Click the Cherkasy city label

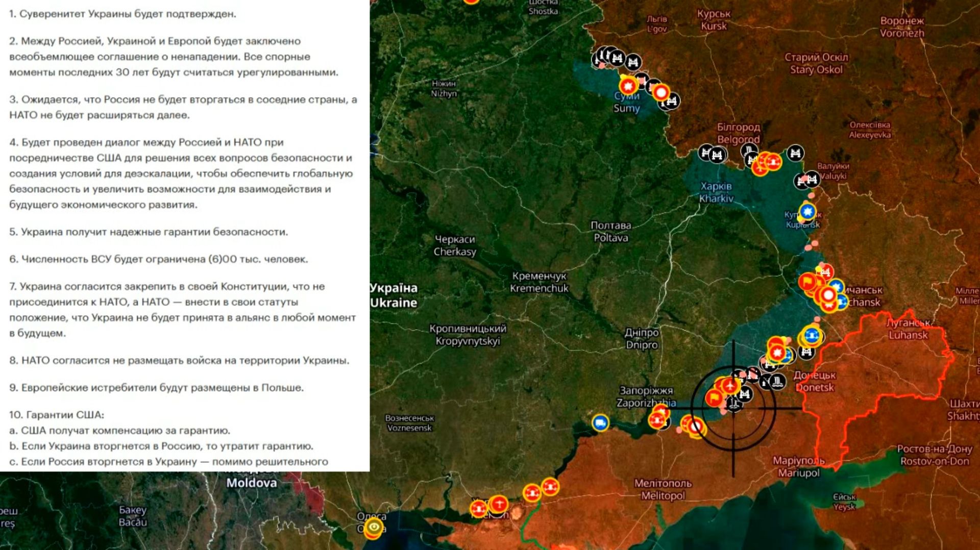coord(455,245)
